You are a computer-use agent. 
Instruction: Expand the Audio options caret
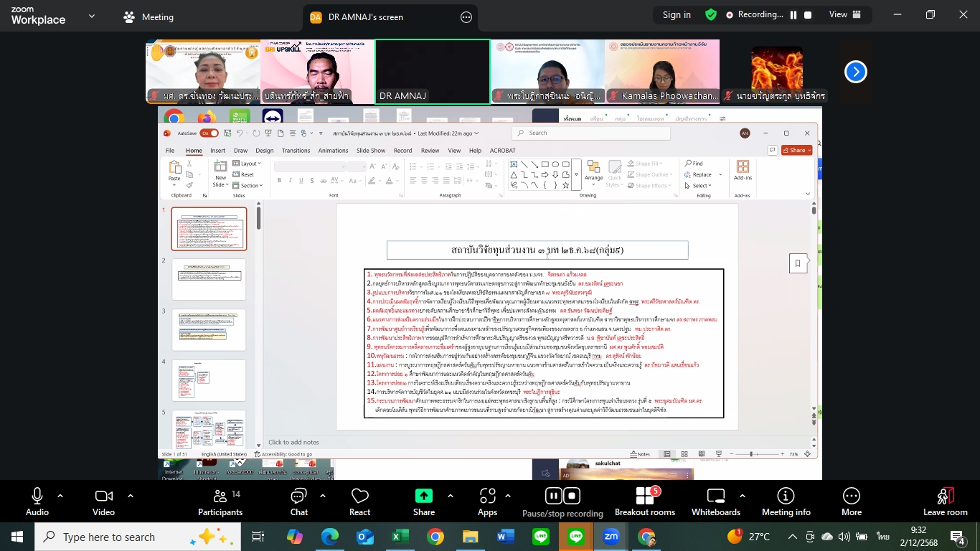coord(60,496)
